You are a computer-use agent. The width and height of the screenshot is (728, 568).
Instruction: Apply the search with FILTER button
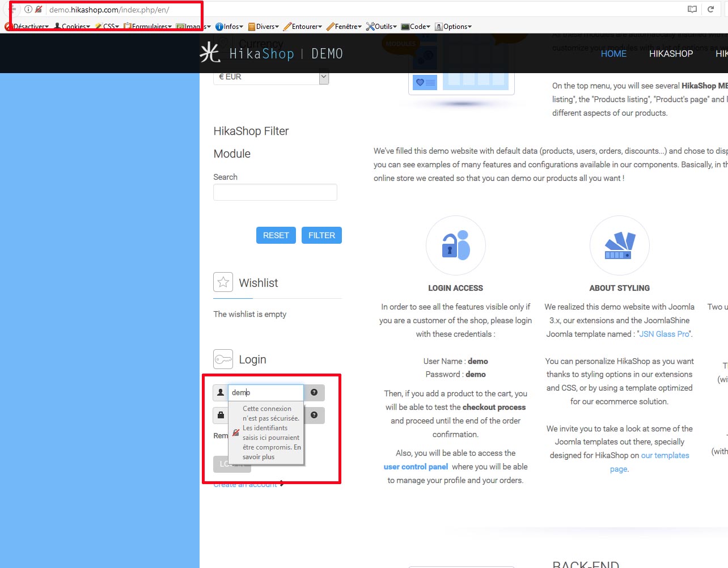click(x=321, y=235)
